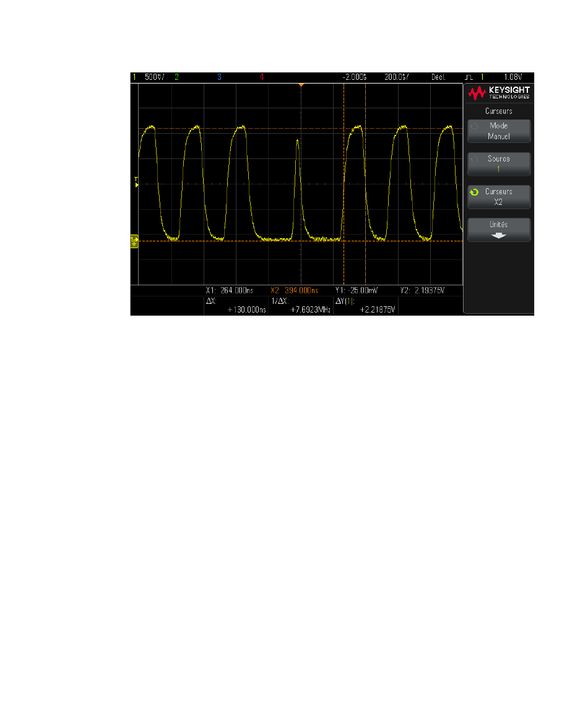588x721 pixels.
Task: Click the X2 394.000ns readout
Action: tap(294, 291)
